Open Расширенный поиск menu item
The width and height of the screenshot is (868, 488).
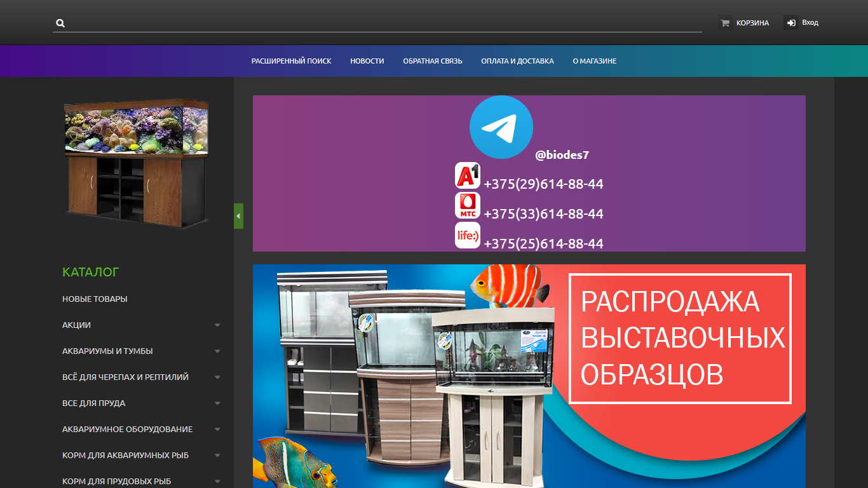(x=292, y=61)
